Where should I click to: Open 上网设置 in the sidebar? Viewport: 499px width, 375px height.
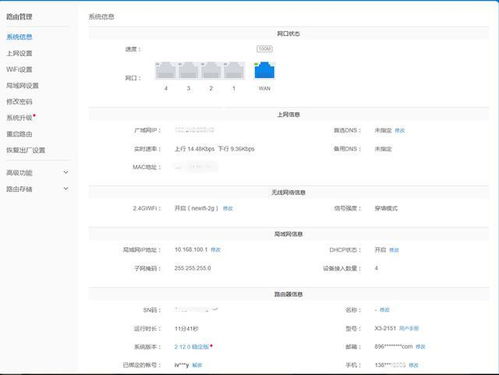[19, 53]
